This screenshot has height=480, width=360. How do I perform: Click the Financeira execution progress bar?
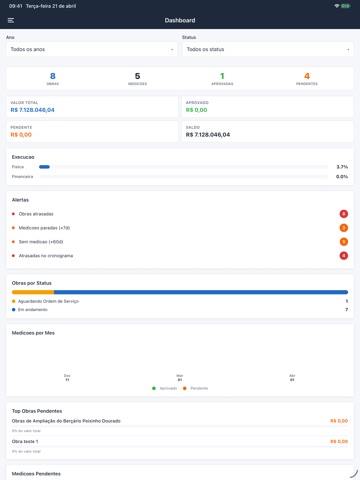[x=183, y=176]
